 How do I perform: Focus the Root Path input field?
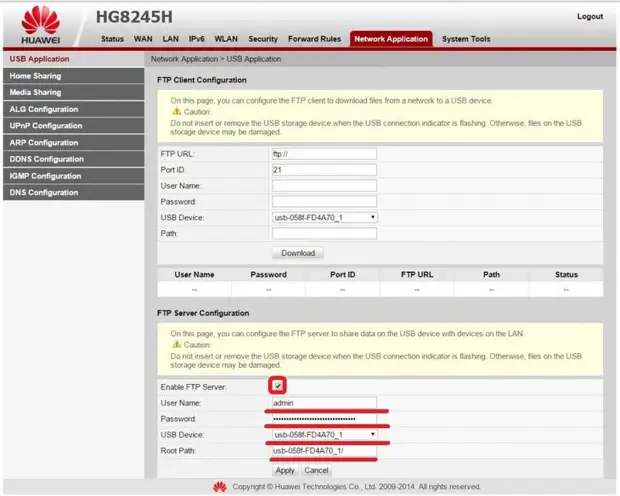[324, 451]
